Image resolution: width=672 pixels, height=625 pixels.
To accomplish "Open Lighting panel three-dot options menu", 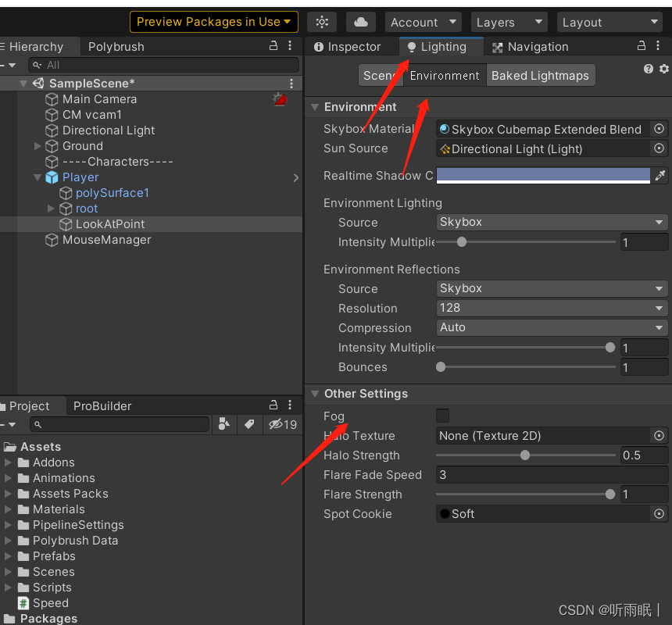I will click(x=658, y=46).
